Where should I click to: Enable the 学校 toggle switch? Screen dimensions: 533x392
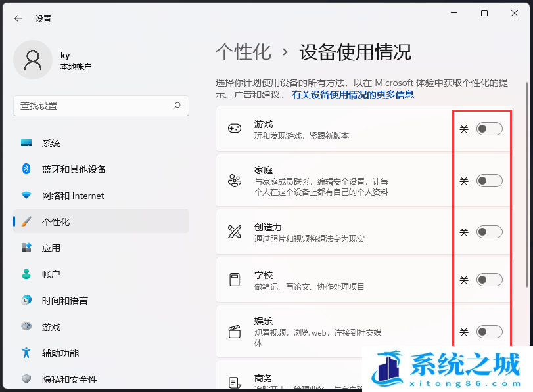coord(489,280)
